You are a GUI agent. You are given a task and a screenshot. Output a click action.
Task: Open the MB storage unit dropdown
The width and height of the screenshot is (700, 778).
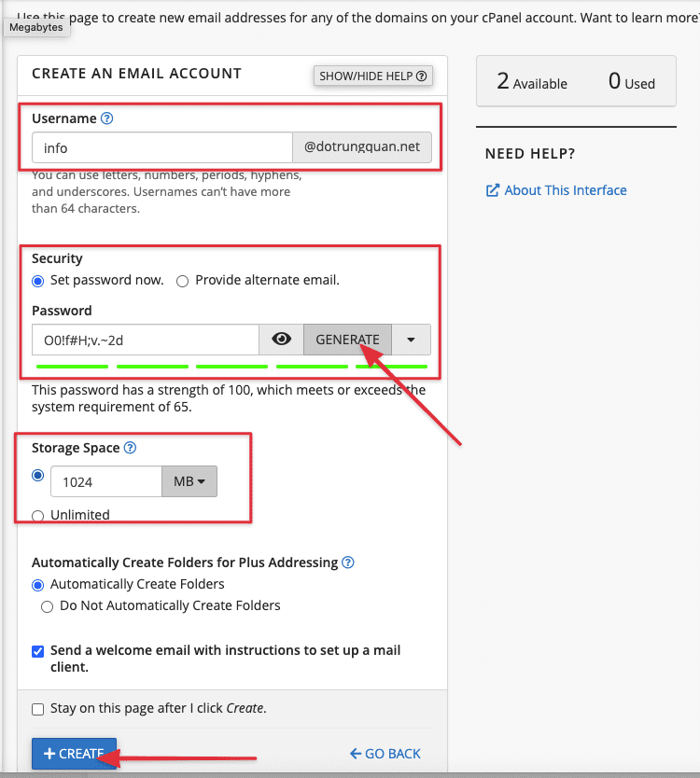pos(189,481)
